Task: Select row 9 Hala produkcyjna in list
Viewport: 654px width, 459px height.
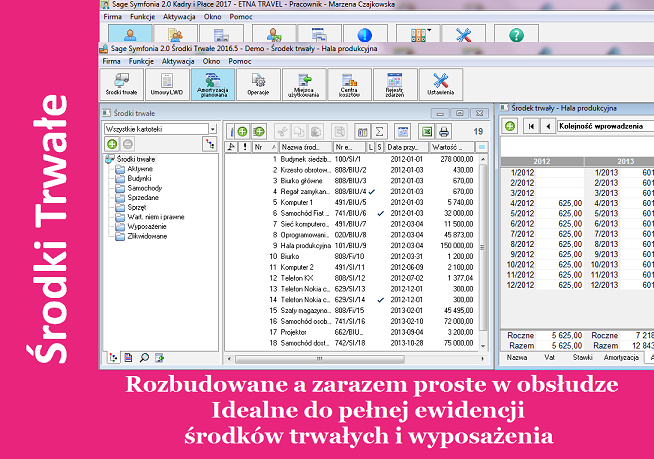Action: (x=352, y=245)
